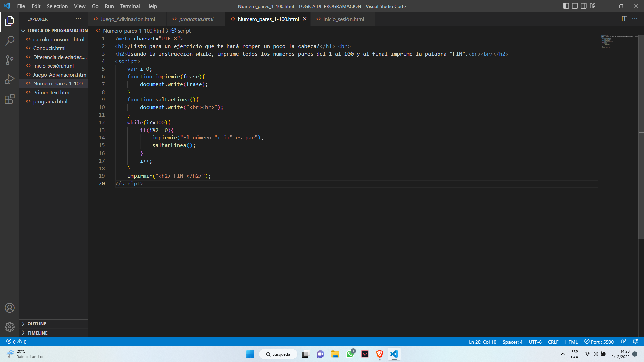Open the taskbar weather widget

pos(26,354)
